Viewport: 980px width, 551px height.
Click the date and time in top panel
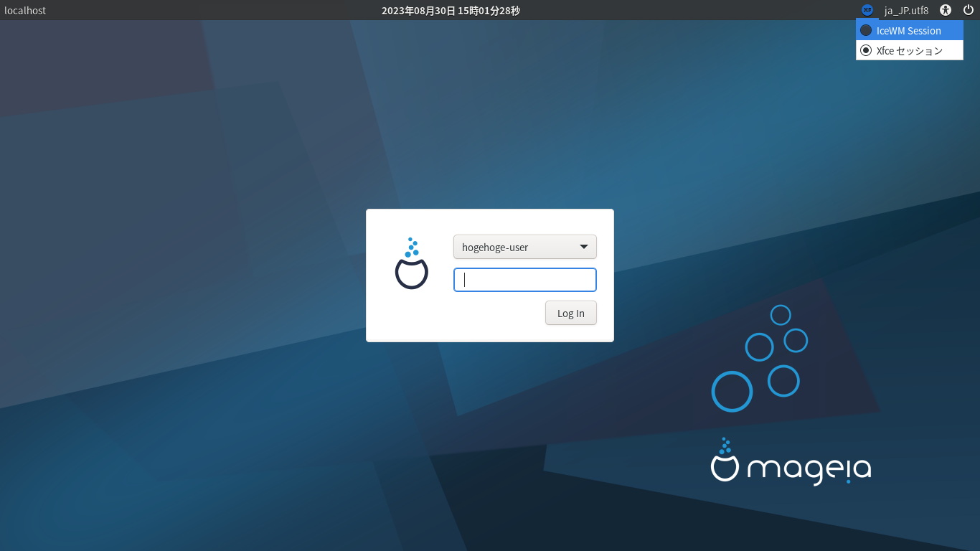click(x=451, y=10)
